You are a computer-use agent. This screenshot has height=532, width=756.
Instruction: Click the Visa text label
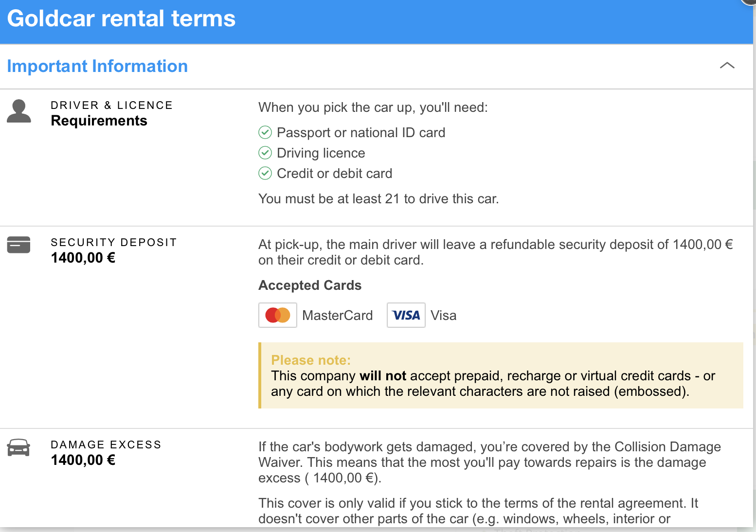(444, 316)
